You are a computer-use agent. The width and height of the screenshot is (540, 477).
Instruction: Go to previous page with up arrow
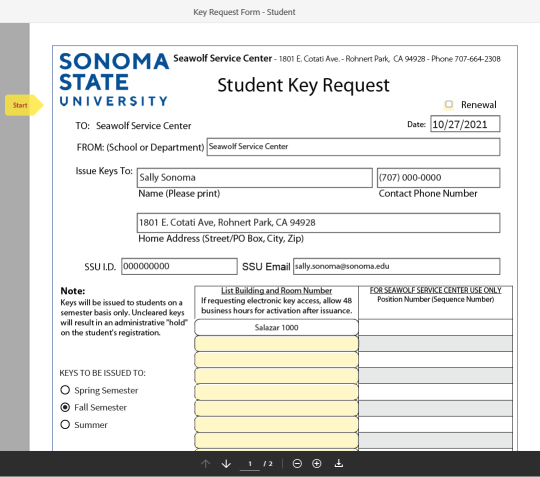(x=206, y=464)
